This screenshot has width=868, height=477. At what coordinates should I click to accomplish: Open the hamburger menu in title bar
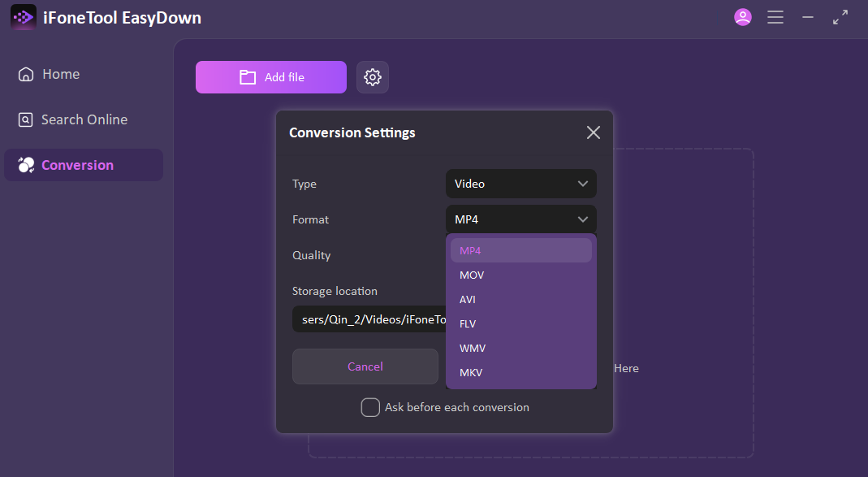(775, 17)
